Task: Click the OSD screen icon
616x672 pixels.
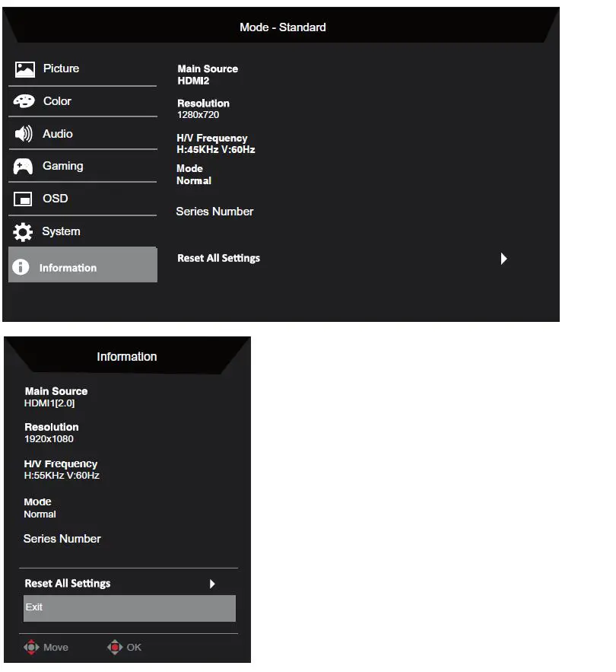Action: point(23,199)
